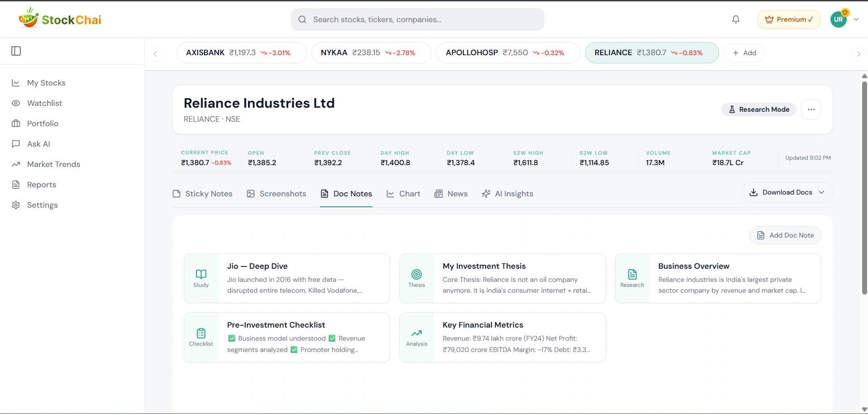Collapse the sidebar using the panel icon
Viewport: 868px width, 414px height.
pos(16,51)
